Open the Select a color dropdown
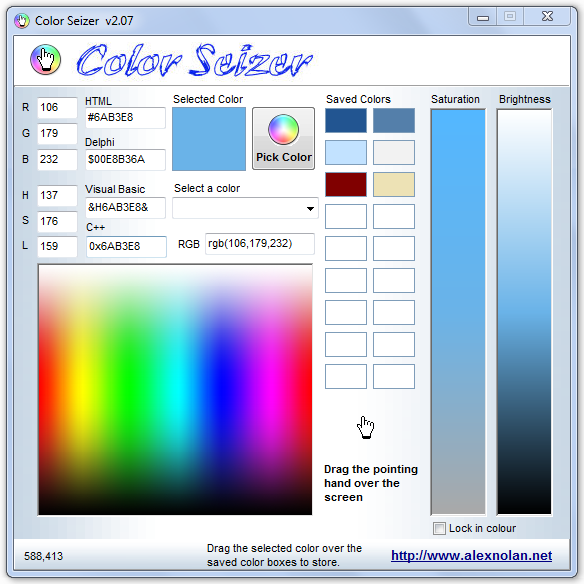 [245, 208]
